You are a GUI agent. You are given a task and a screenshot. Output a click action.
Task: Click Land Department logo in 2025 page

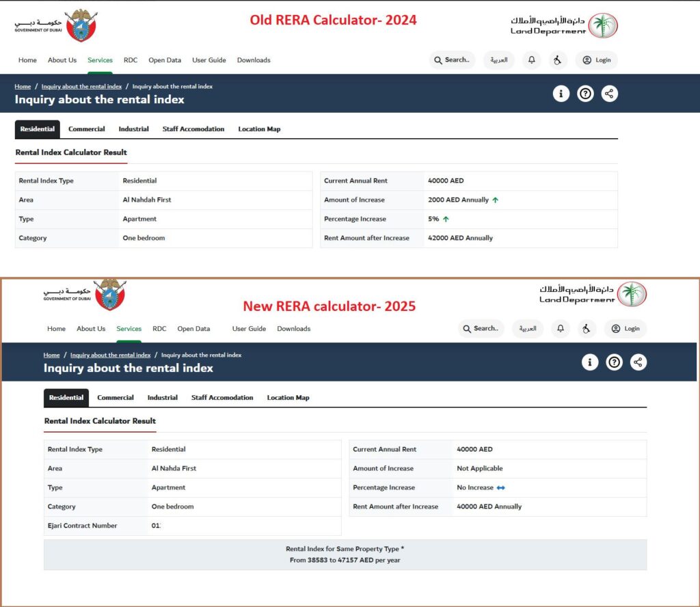coord(593,294)
